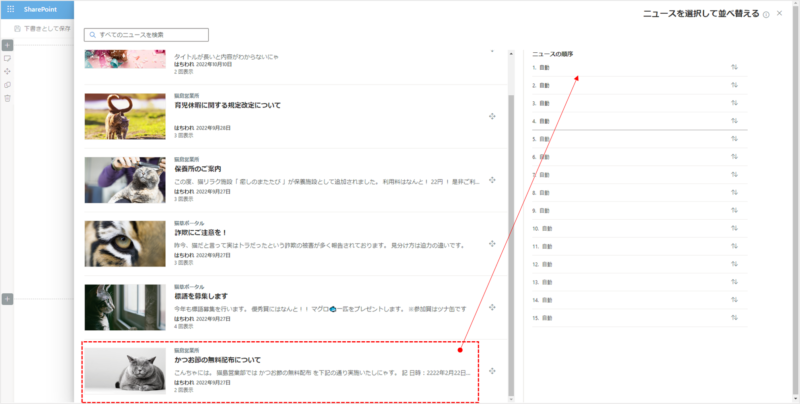Click the reorder arrows icon for slot 15

734,317
